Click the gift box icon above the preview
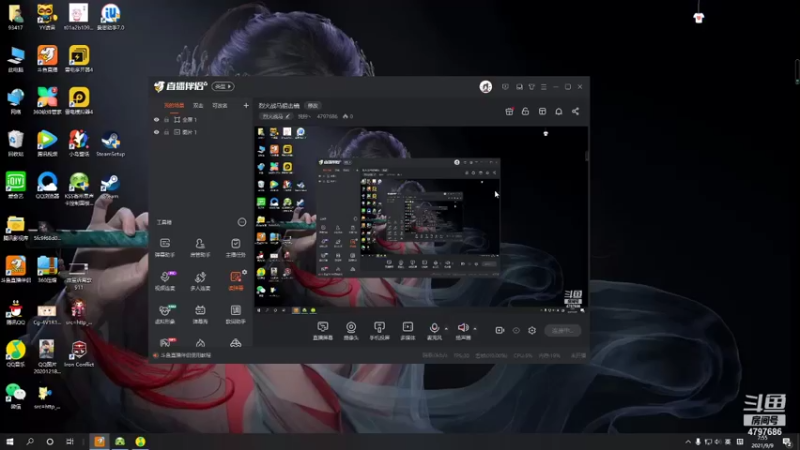 coord(509,111)
